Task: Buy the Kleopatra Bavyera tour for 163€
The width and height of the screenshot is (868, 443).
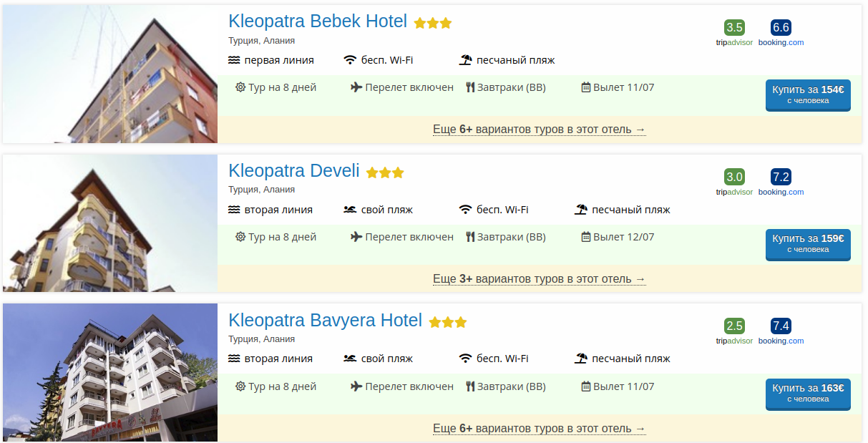Action: pyautogui.click(x=808, y=393)
